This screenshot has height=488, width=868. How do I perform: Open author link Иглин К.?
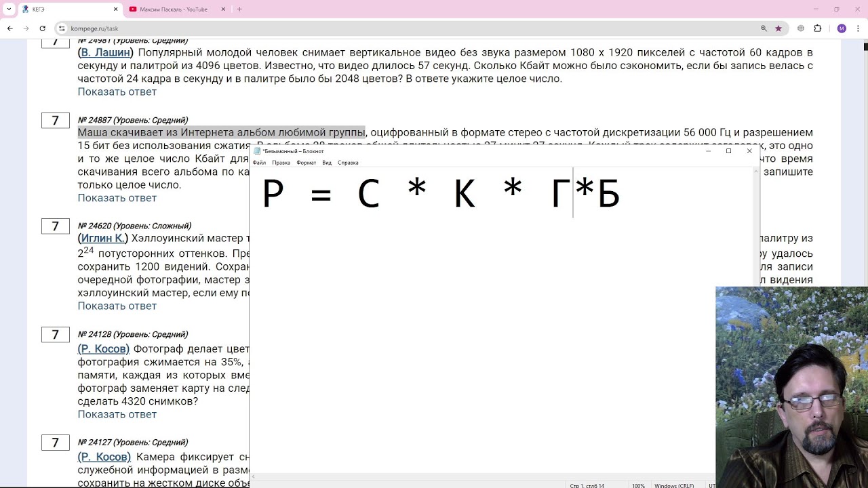tap(103, 239)
